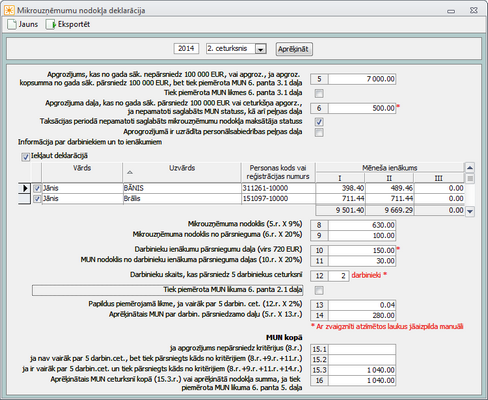Open the quarter dropdown showing 2. ceturksnis
The height and width of the screenshot is (400, 488).
tap(261, 49)
